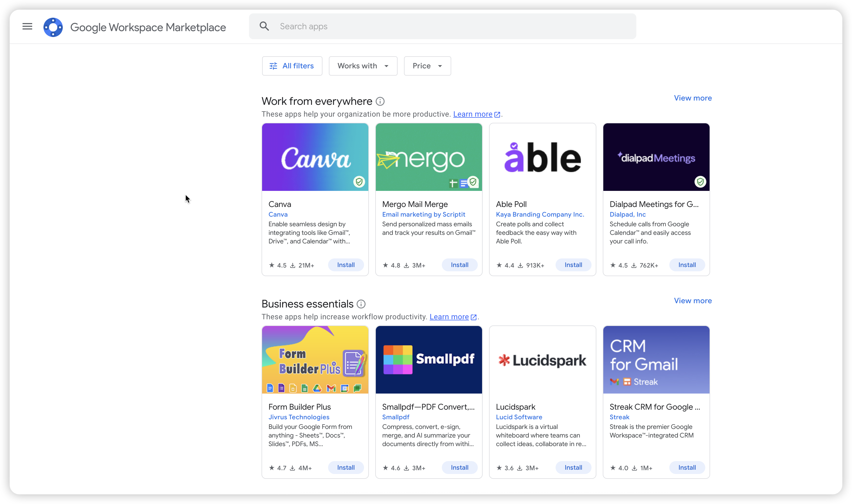Open the Able Poll thumbnail image
The image size is (852, 504).
pos(542,157)
